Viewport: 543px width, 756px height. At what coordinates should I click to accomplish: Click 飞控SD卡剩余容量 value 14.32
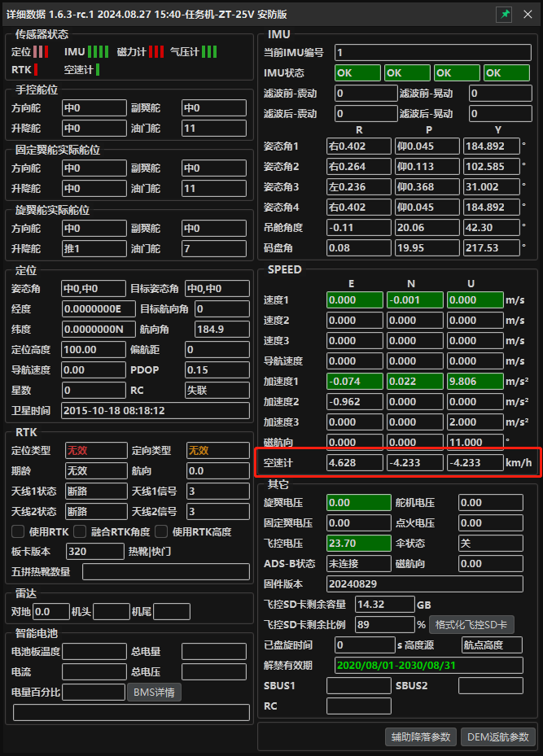point(385,604)
